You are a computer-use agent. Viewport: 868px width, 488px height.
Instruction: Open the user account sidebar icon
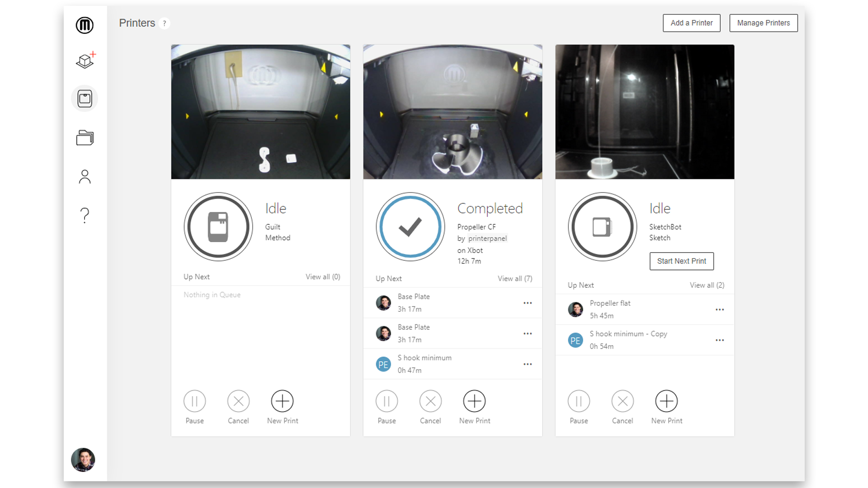(x=85, y=177)
